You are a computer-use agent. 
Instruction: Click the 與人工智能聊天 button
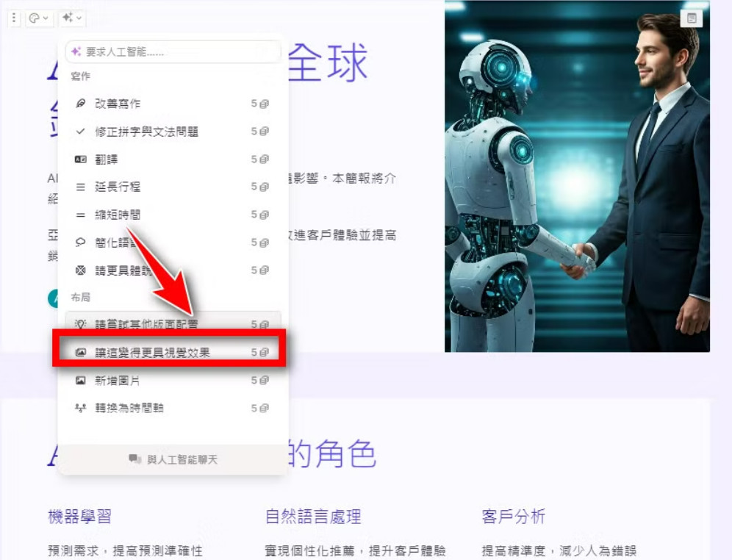[x=173, y=459]
